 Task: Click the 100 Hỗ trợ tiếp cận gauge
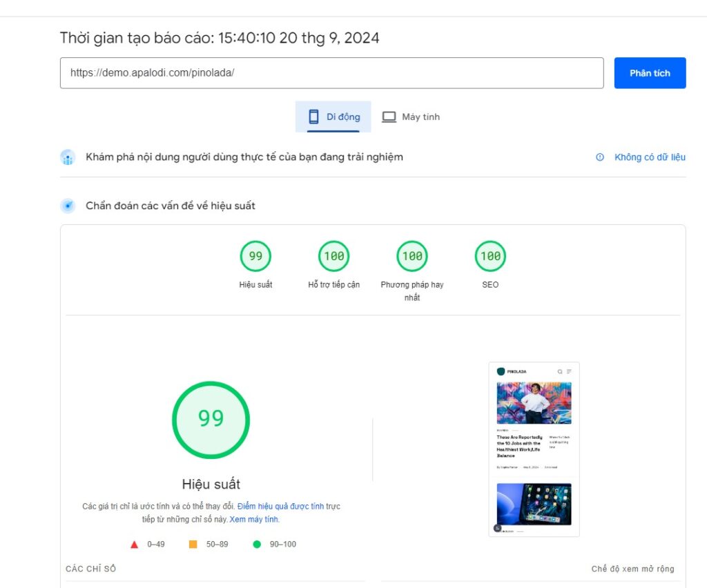333,255
